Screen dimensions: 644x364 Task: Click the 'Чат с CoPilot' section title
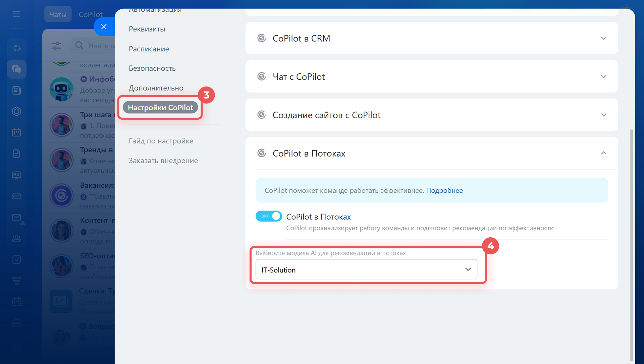(x=299, y=77)
